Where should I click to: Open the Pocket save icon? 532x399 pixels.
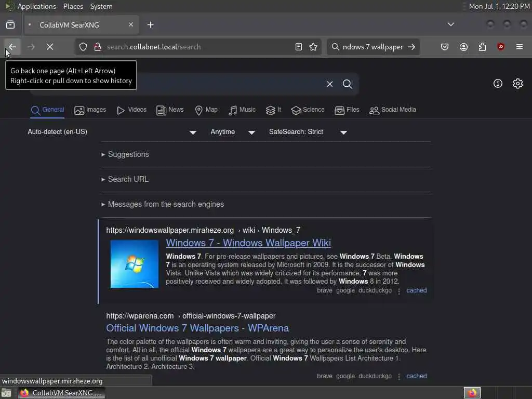pos(445,47)
